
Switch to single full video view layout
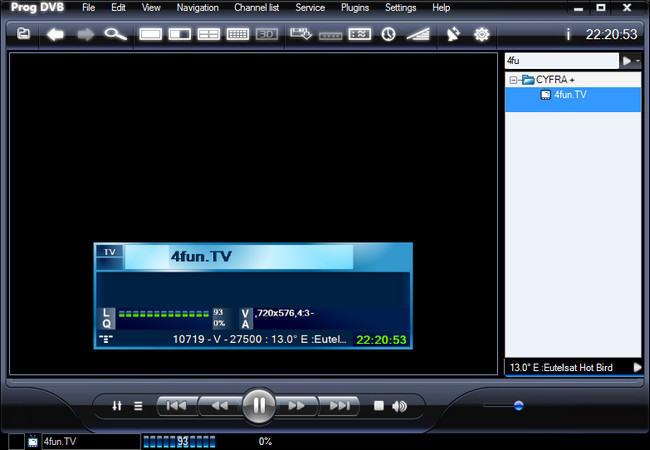(150, 34)
